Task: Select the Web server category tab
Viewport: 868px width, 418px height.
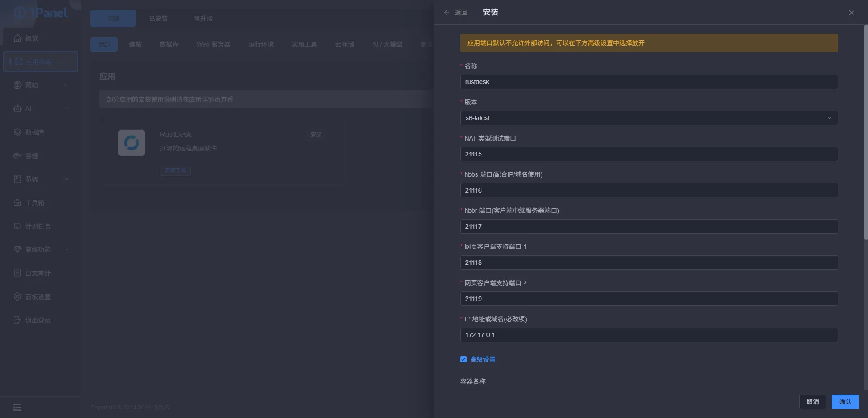Action: (213, 44)
